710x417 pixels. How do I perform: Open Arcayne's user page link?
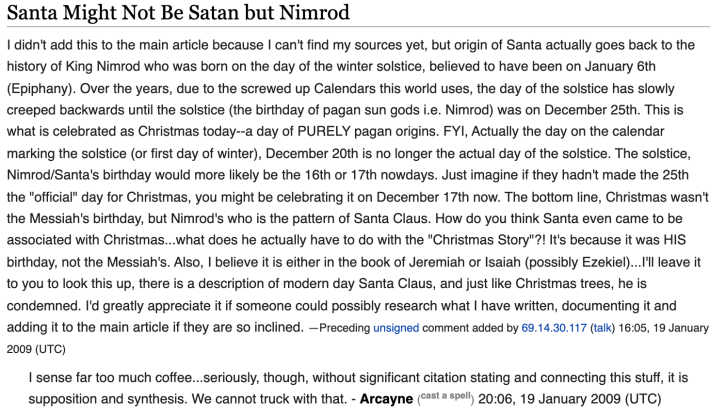[x=386, y=399]
